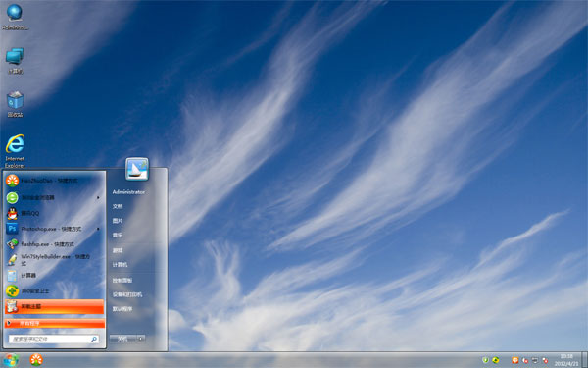Click the Show Desktop strip
The width and height of the screenshot is (588, 368).
(x=584, y=360)
